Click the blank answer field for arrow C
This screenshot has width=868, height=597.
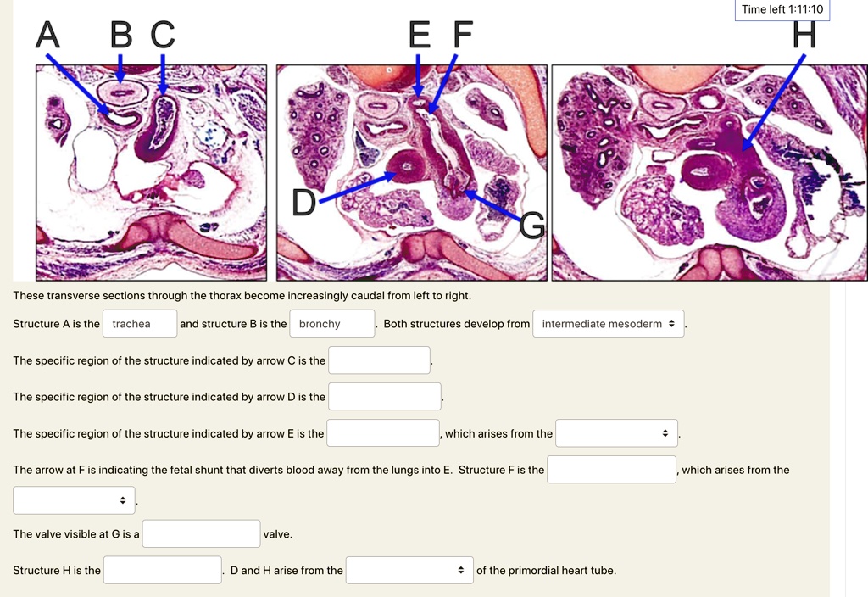tap(379, 360)
